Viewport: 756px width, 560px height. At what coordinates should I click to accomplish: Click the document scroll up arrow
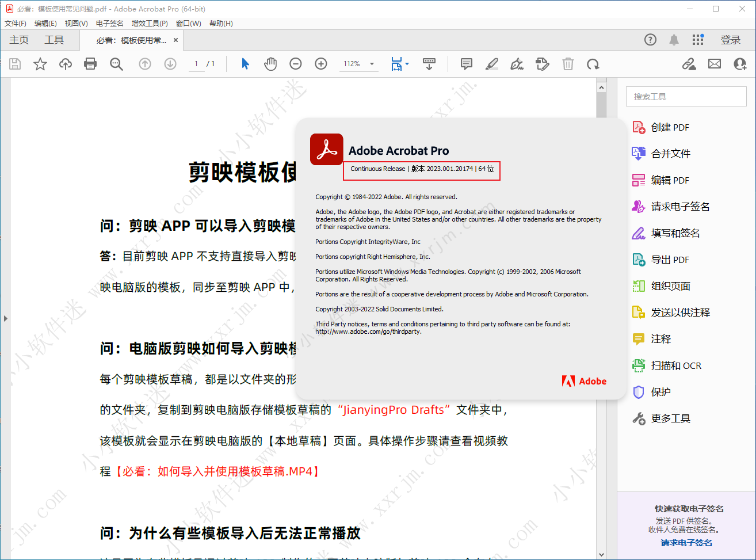[601, 87]
